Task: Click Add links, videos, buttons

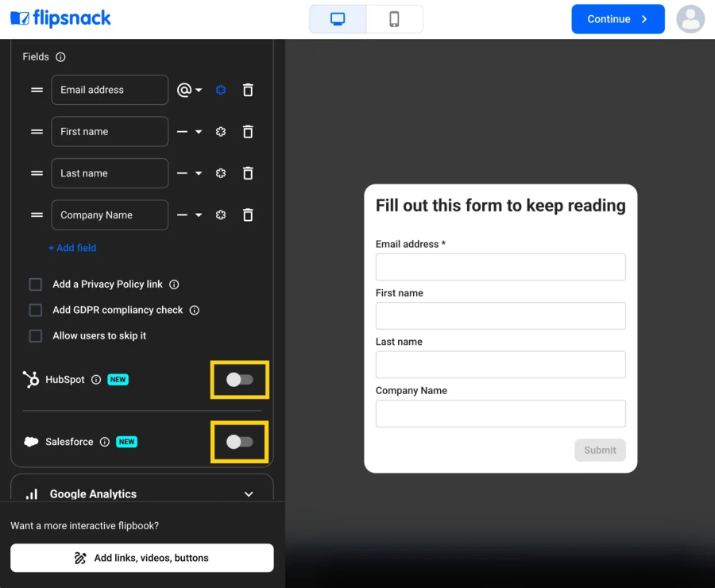Action: click(x=141, y=558)
